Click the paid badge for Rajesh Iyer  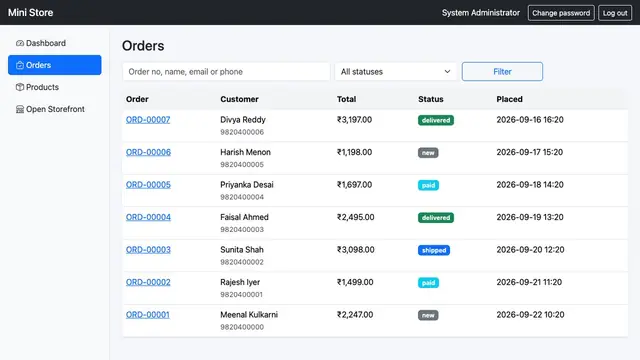428,283
